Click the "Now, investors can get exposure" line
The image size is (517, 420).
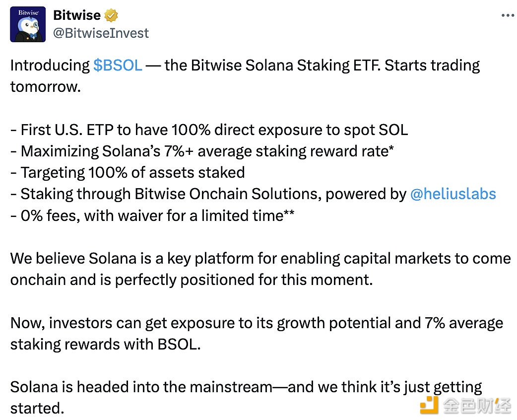[257, 323]
